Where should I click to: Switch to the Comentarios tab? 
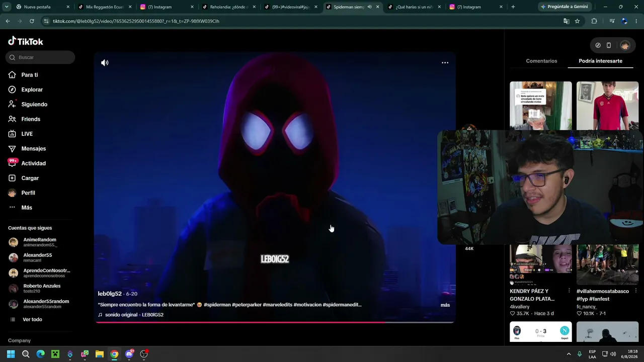(x=541, y=61)
